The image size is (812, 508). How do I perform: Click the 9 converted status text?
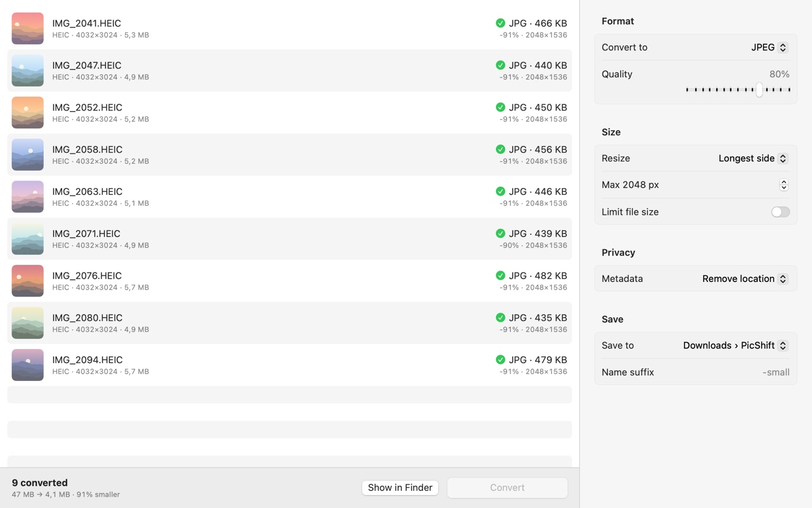39,483
